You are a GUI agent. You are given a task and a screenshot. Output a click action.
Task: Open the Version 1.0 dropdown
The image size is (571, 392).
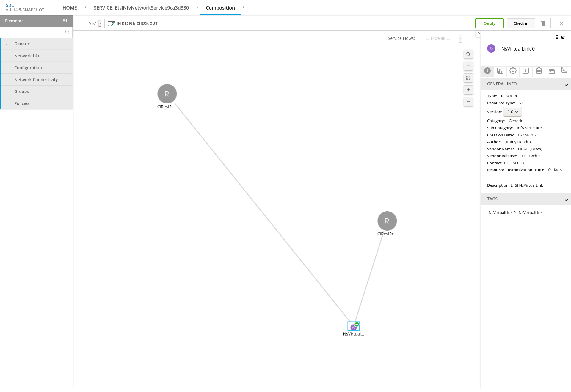pyautogui.click(x=512, y=112)
